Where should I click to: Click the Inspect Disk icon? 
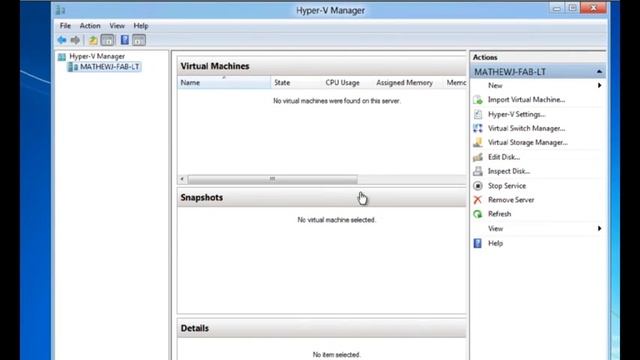[478, 171]
